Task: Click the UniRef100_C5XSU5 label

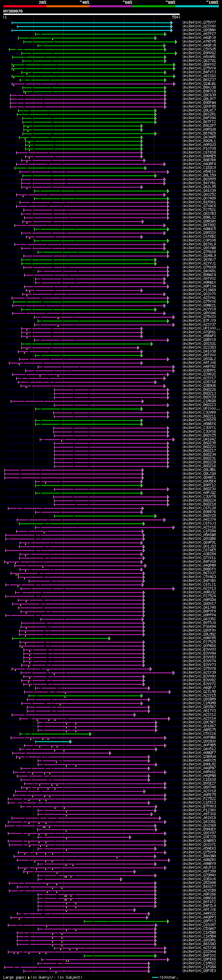Action: [199, 49]
